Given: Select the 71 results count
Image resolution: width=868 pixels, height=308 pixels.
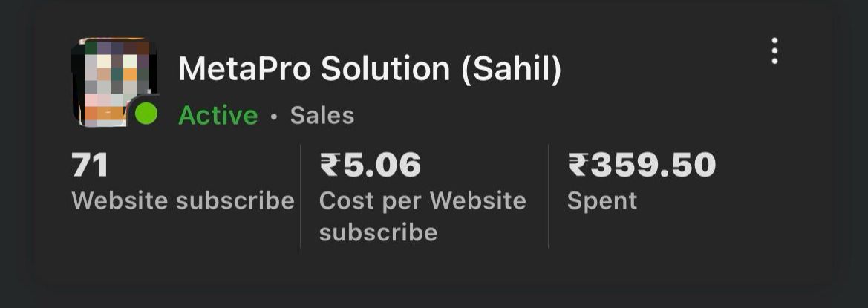Looking at the screenshot, I should click(x=90, y=165).
